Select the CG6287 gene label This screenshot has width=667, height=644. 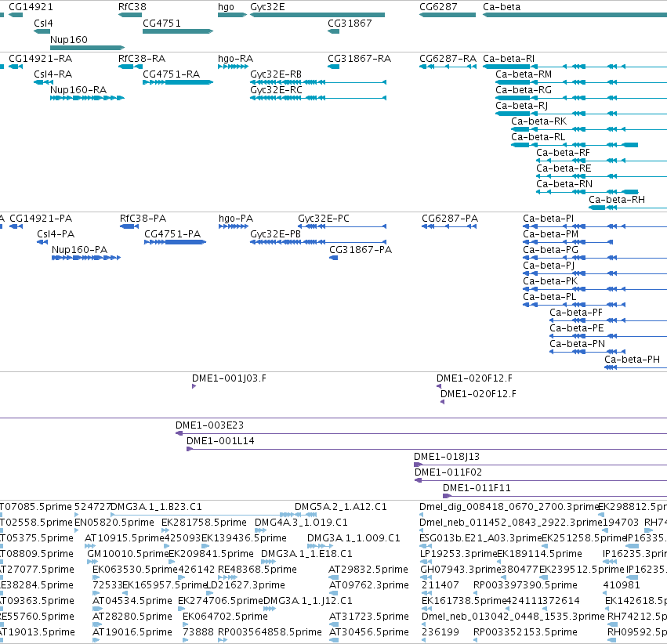pos(438,7)
